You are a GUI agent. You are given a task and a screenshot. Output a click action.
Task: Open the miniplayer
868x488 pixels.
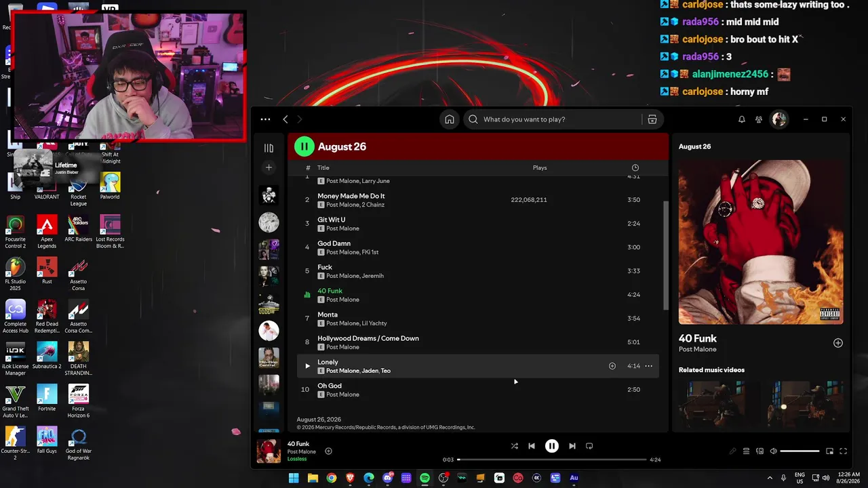[829, 451]
